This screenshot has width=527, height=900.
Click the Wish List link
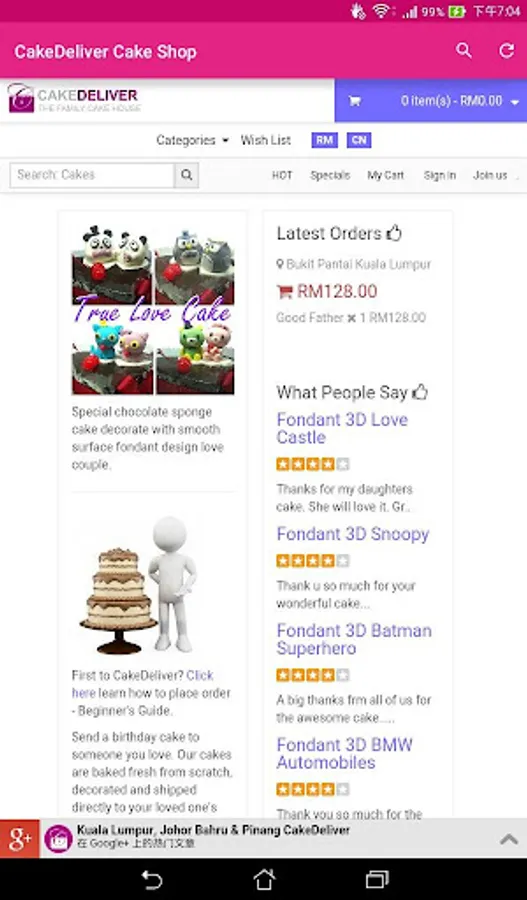click(266, 140)
